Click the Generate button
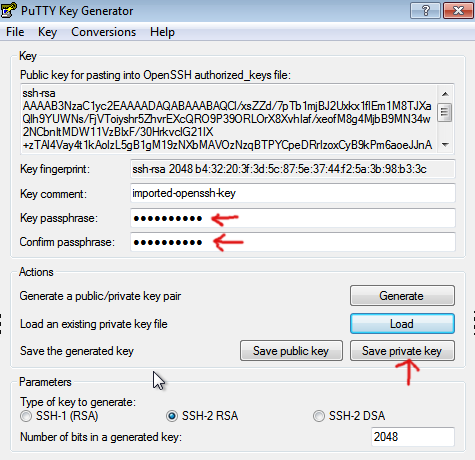The image size is (475, 460). (402, 295)
